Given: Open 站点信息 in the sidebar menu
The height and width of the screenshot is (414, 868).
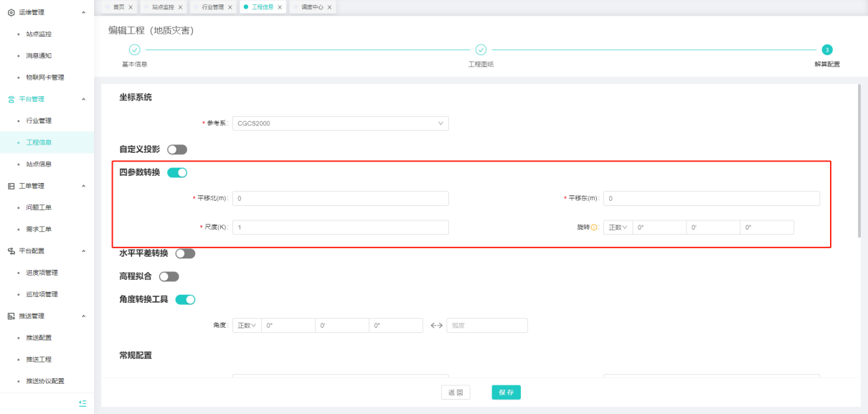Looking at the screenshot, I should pos(39,164).
